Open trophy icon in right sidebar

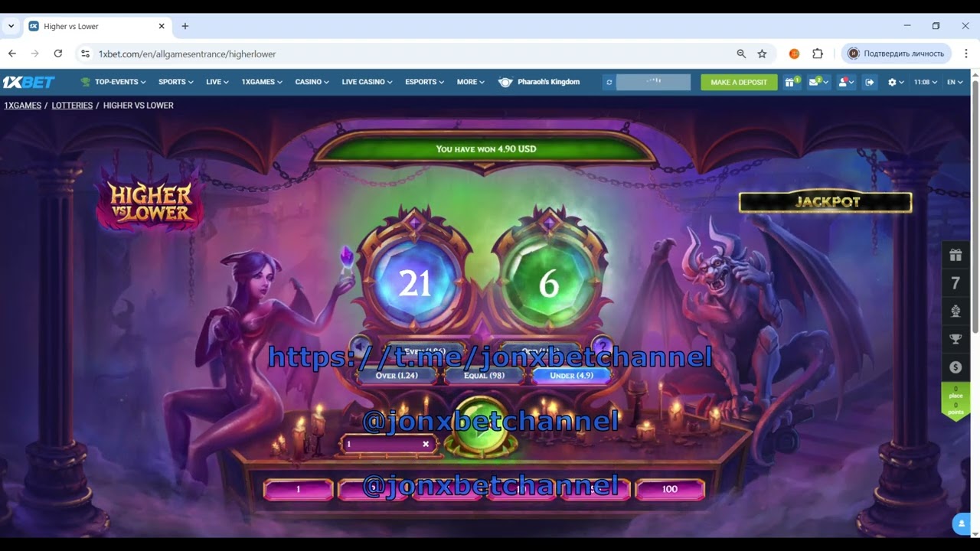point(955,339)
